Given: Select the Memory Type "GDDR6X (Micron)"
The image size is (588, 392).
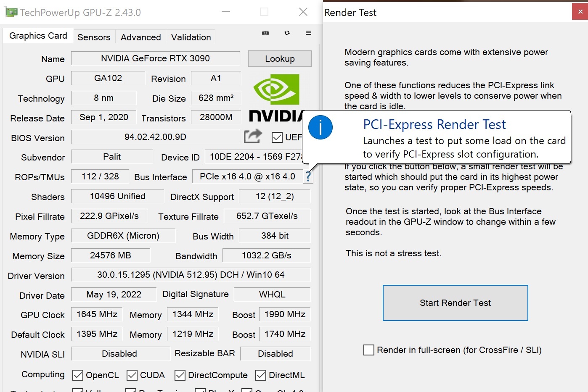Looking at the screenshot, I should click(123, 236).
